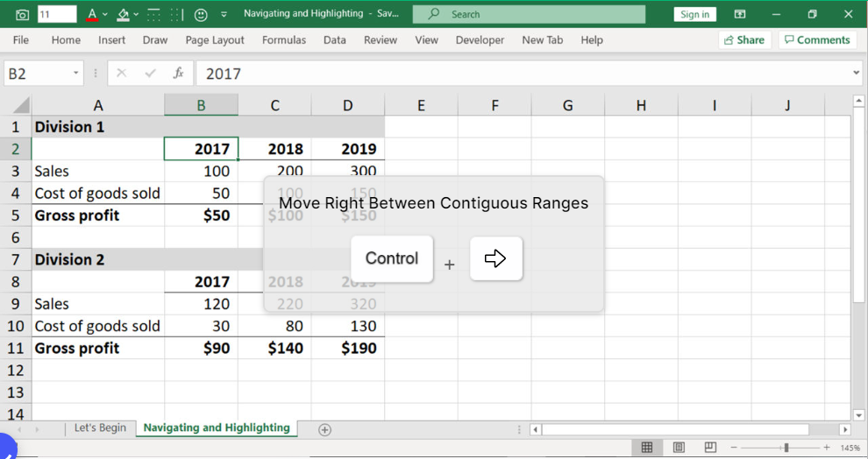This screenshot has width=868, height=459.
Task: Click the camera icon in quick access toolbar
Action: pos(22,14)
